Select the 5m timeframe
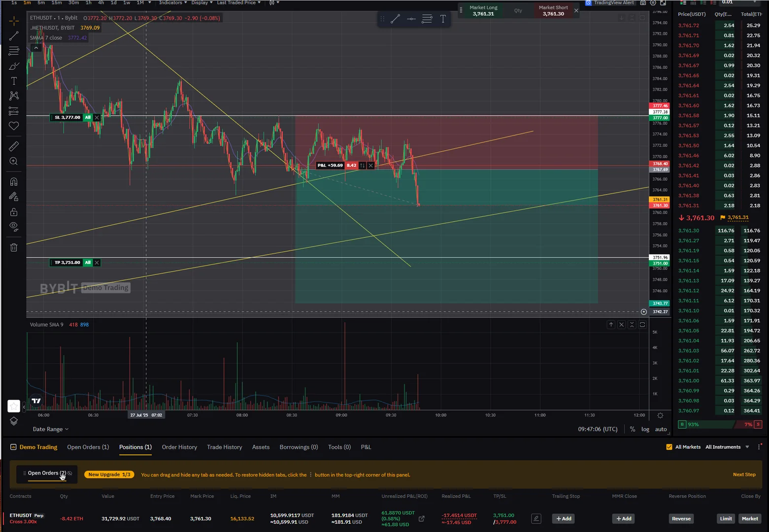 click(x=41, y=3)
